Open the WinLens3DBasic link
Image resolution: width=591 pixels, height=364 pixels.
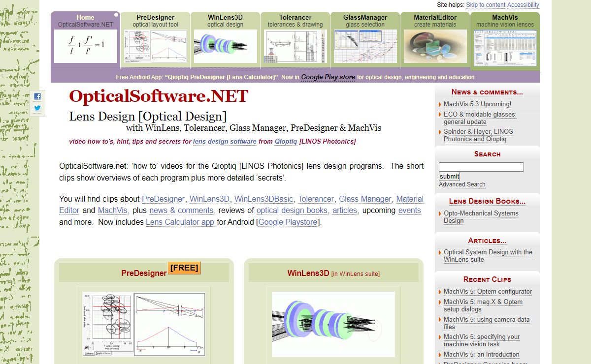[263, 199]
